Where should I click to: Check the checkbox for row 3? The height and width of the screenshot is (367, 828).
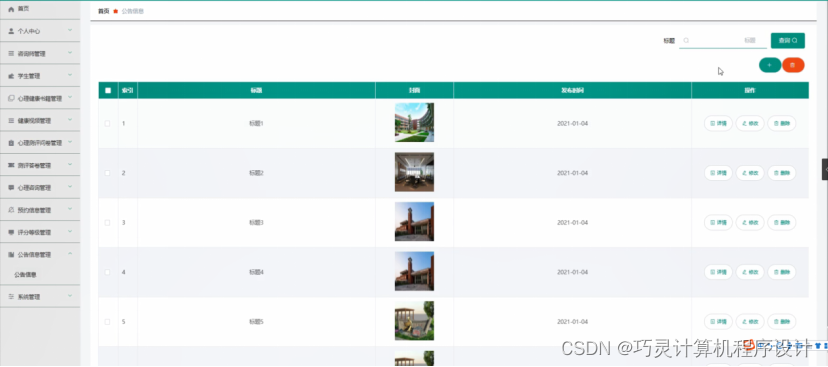tap(108, 222)
